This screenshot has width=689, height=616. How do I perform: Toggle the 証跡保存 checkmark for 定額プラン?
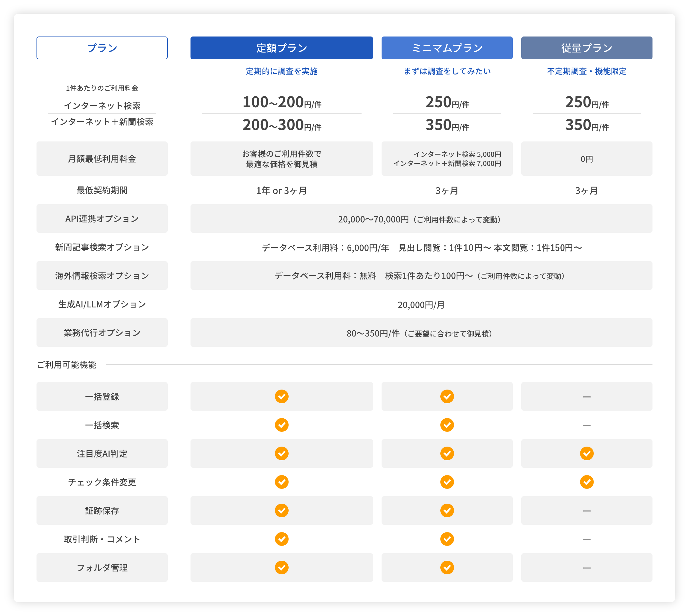(x=281, y=511)
